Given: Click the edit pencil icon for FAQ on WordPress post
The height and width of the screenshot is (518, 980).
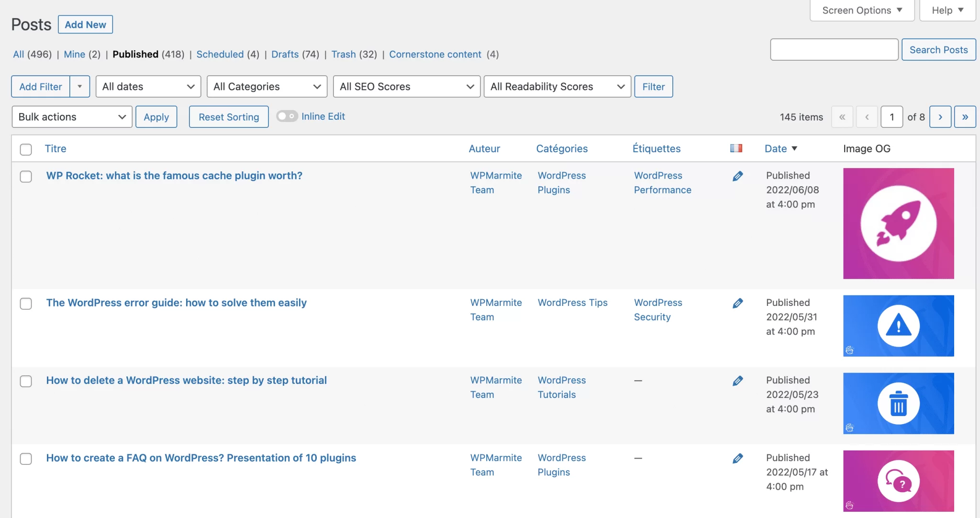Looking at the screenshot, I should (737, 458).
